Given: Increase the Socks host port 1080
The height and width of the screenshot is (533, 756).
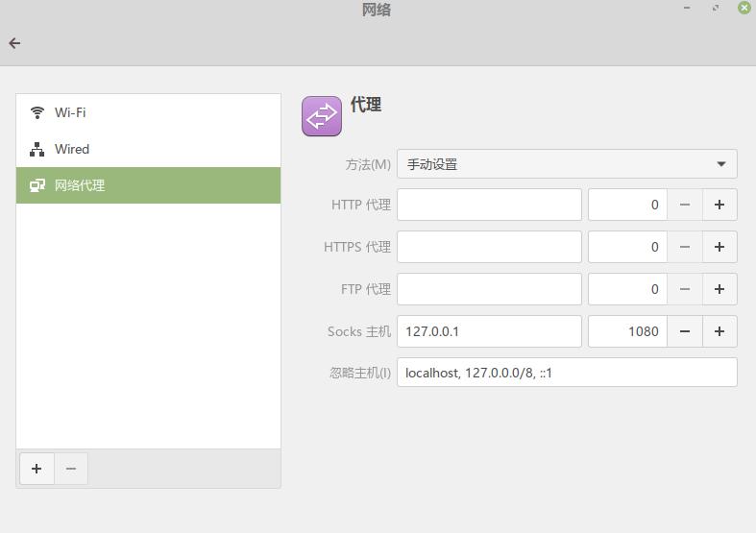Looking at the screenshot, I should pos(719,331).
